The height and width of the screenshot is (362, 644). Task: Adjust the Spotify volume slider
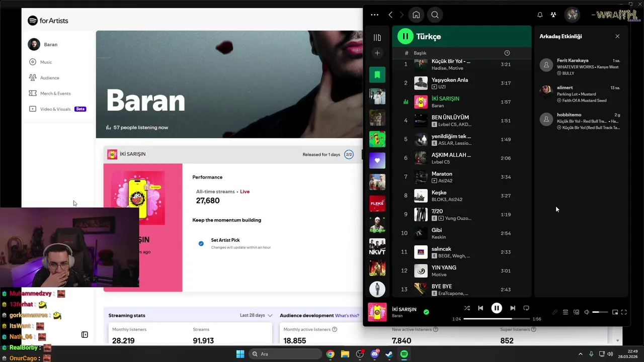point(600,312)
